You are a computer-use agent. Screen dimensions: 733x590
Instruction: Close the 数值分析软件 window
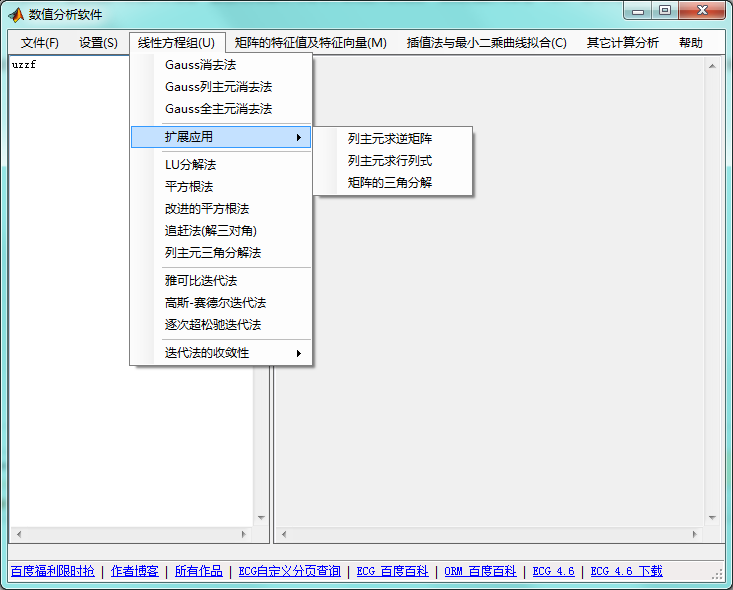702,10
